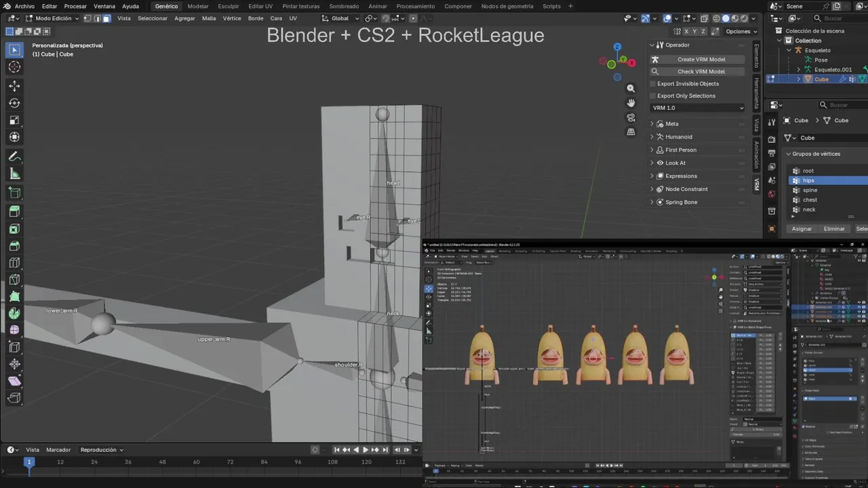Open the VRM 1.0 version dropdown
Viewport: 868px width, 488px height.
697,108
